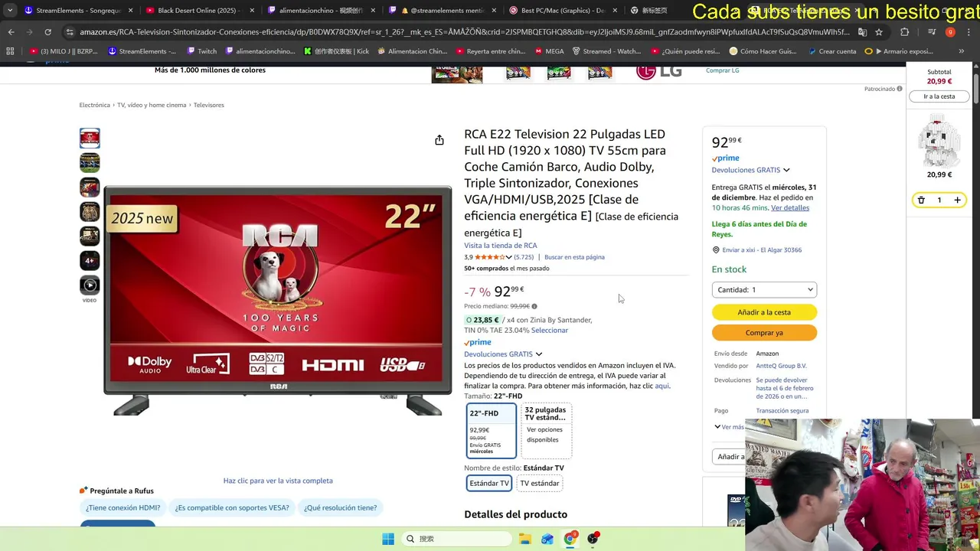The width and height of the screenshot is (980, 551).
Task: Click the price info icon beside Precio mediano
Action: click(534, 306)
